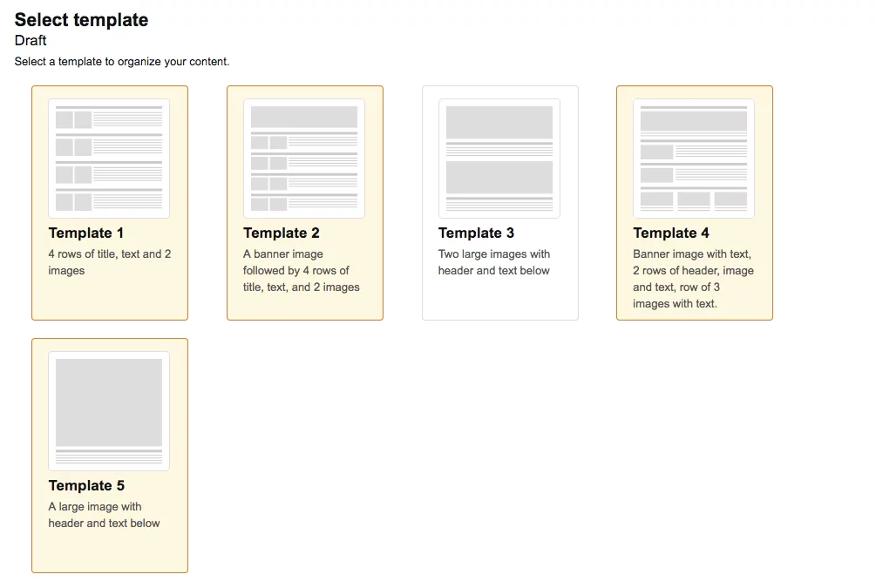Click the Draft status label
The width and height of the screenshot is (876, 588).
point(29,40)
